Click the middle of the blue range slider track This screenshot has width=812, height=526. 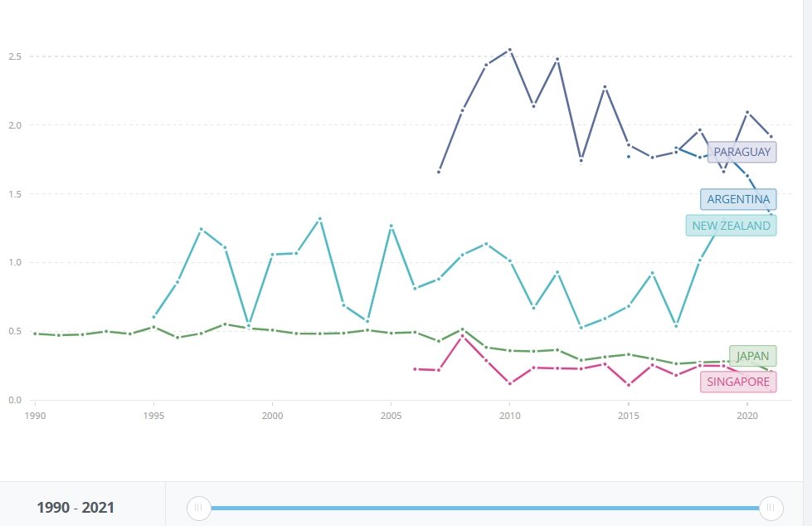point(484,508)
